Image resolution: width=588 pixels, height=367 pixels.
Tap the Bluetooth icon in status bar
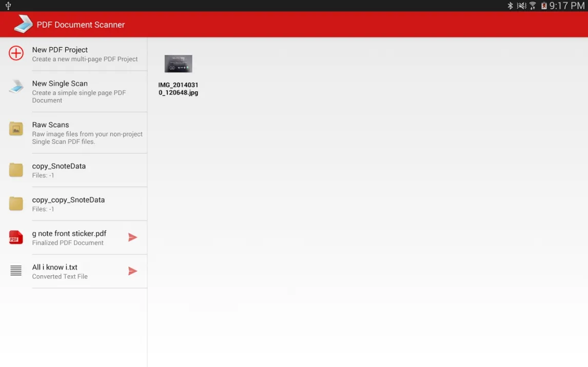coord(510,6)
